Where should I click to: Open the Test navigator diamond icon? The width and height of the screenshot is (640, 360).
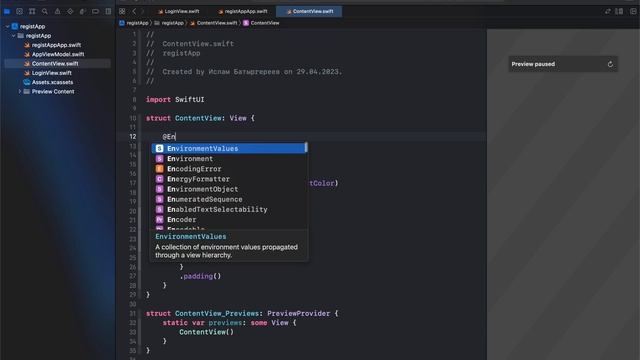click(70, 11)
